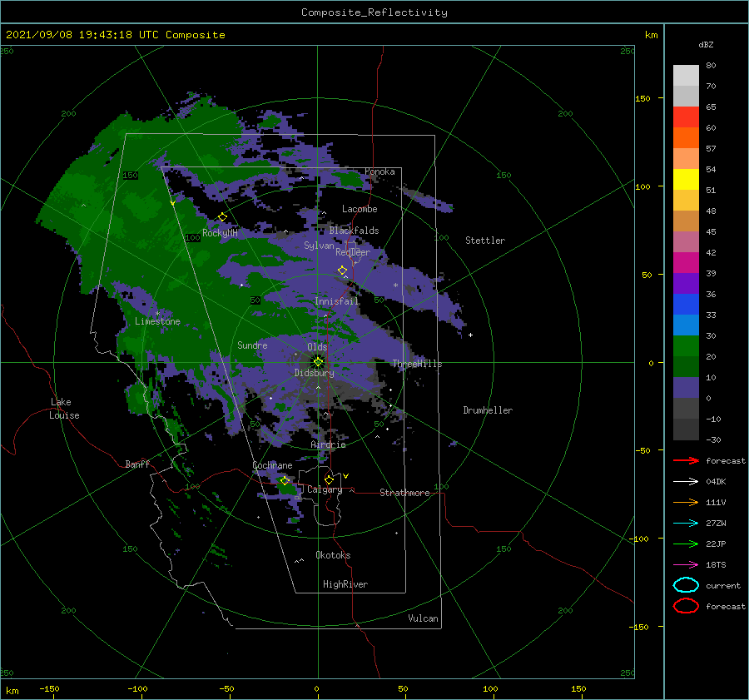The width and height of the screenshot is (749, 700).
Task: Click the green 22JP arrow legend icon
Action: coord(686,544)
